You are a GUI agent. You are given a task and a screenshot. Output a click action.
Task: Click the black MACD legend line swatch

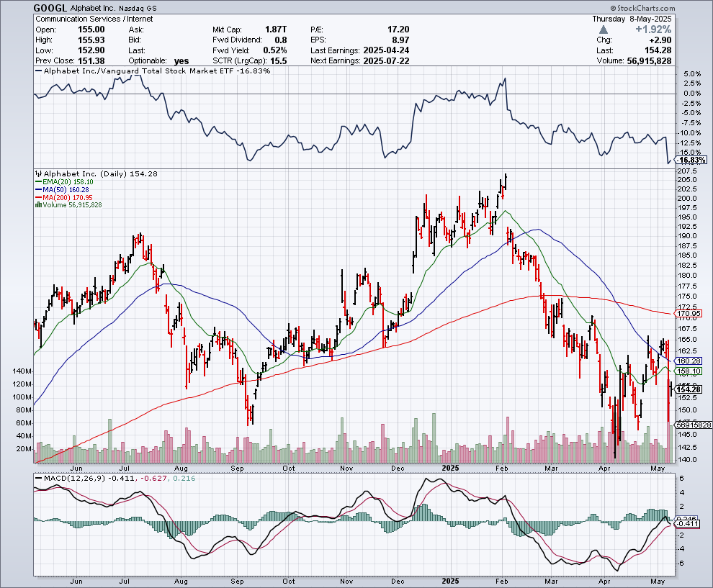pyautogui.click(x=39, y=478)
